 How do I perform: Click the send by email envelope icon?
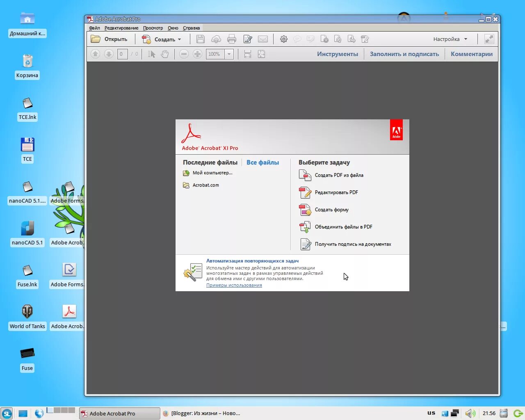pos(263,39)
